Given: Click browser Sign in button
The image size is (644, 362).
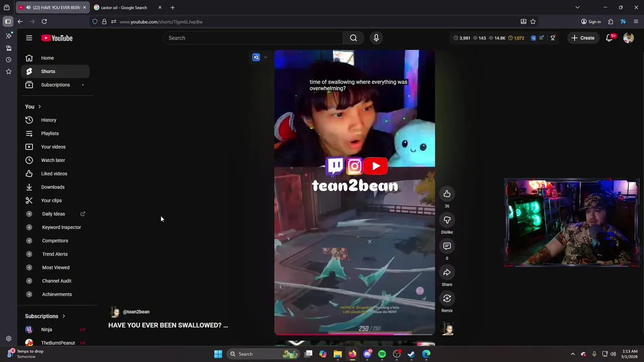Looking at the screenshot, I should pyautogui.click(x=591, y=22).
